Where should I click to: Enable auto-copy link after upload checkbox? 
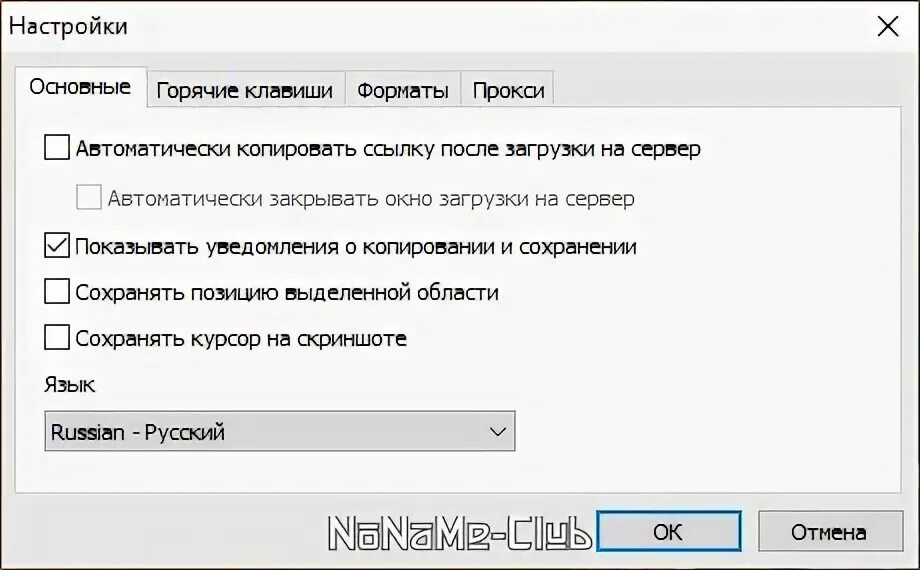click(57, 148)
